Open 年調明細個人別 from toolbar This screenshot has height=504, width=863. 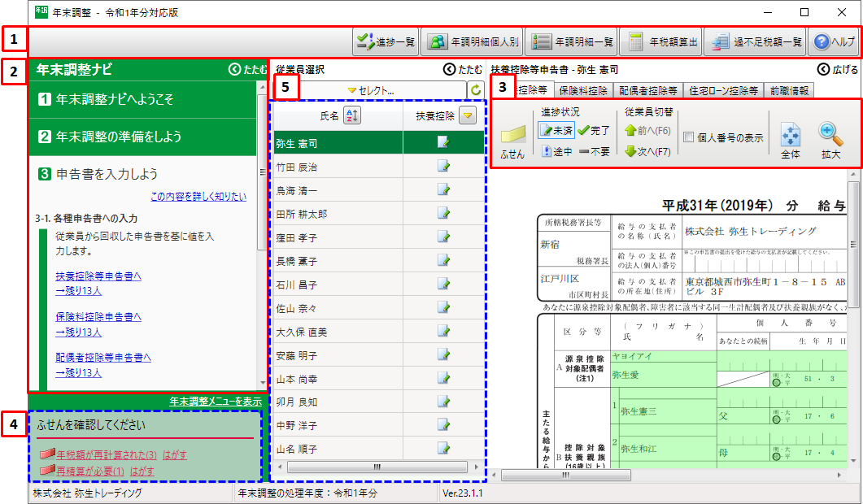coord(472,41)
